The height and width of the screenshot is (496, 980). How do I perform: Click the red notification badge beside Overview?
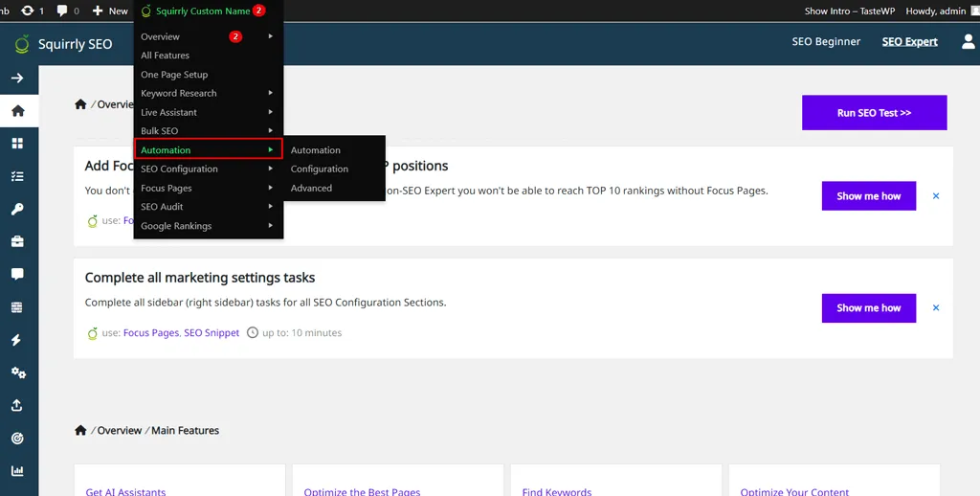(x=235, y=36)
